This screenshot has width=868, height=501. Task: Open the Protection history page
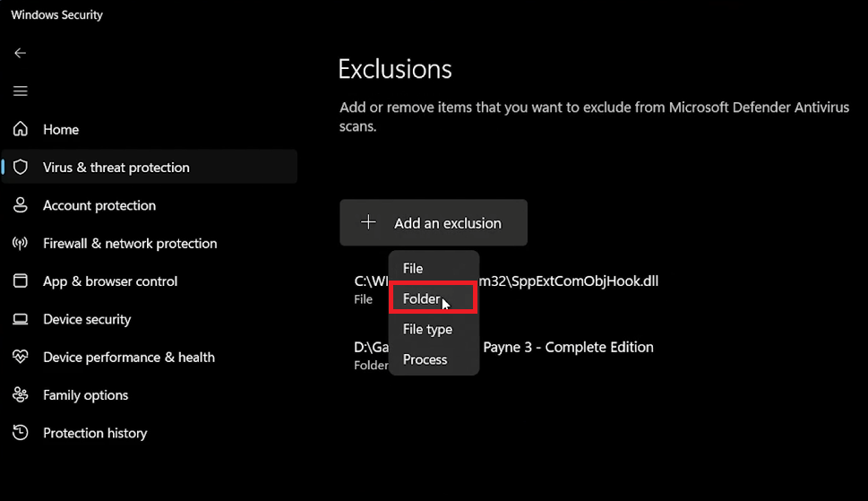(95, 433)
